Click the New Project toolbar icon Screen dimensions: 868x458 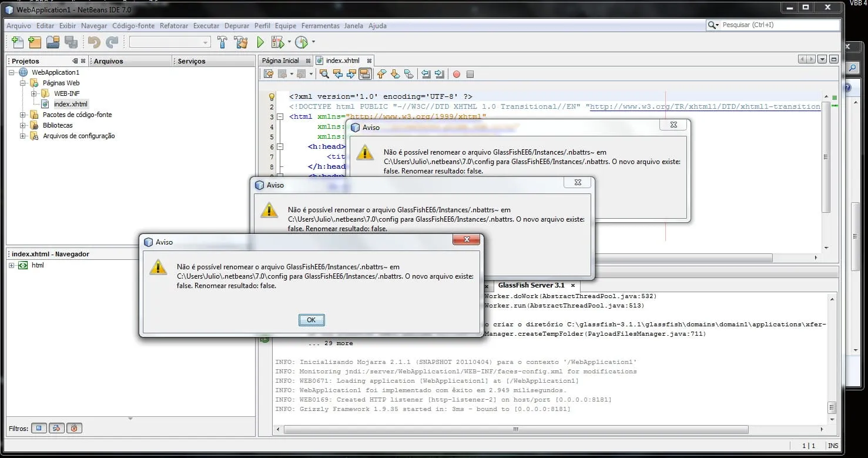35,42
